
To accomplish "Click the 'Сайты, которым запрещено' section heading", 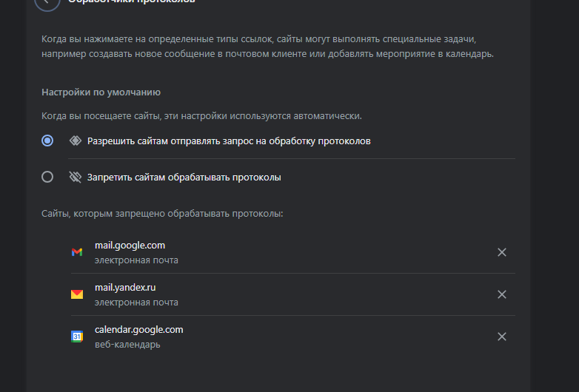I will tap(162, 214).
